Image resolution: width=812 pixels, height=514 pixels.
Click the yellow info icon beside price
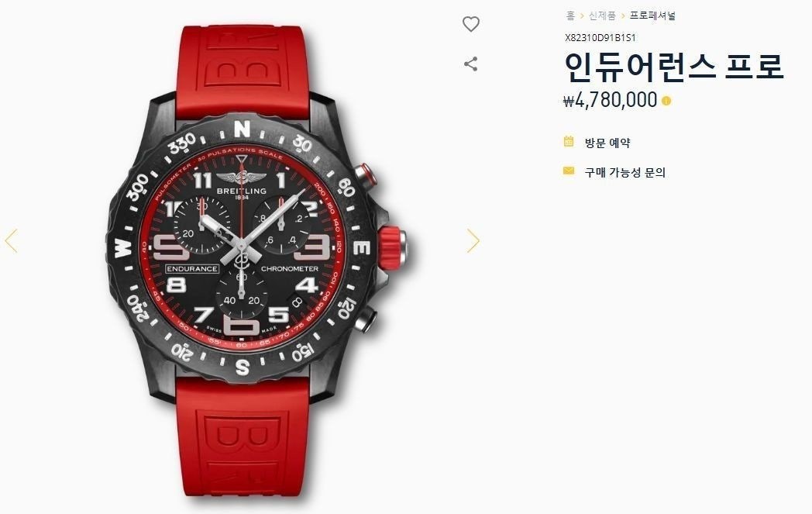(666, 101)
